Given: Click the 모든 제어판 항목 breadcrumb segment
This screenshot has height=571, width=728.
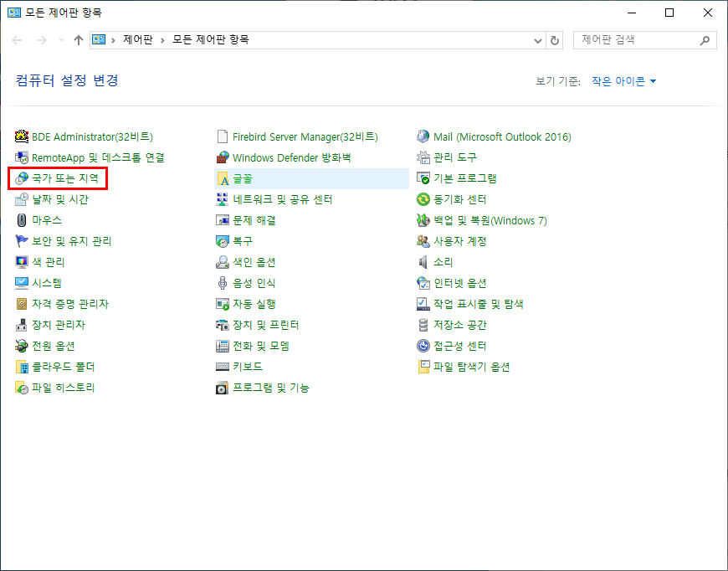Looking at the screenshot, I should point(210,40).
